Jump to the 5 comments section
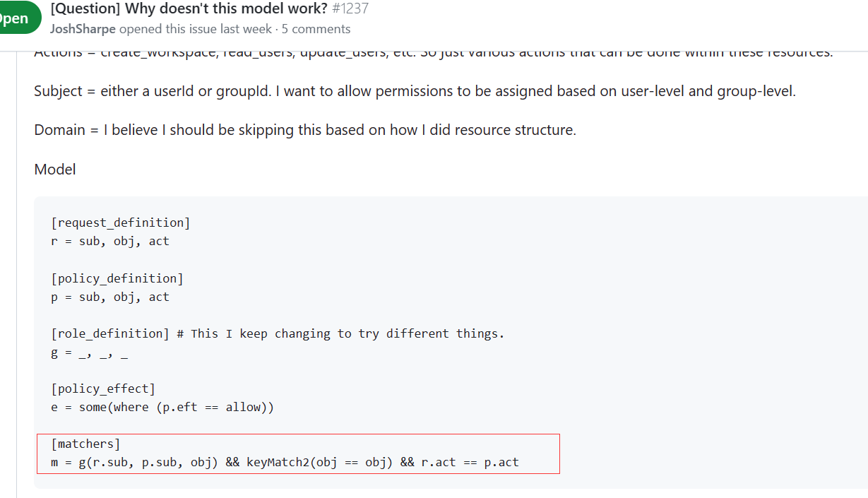The image size is (868, 498). coord(316,29)
